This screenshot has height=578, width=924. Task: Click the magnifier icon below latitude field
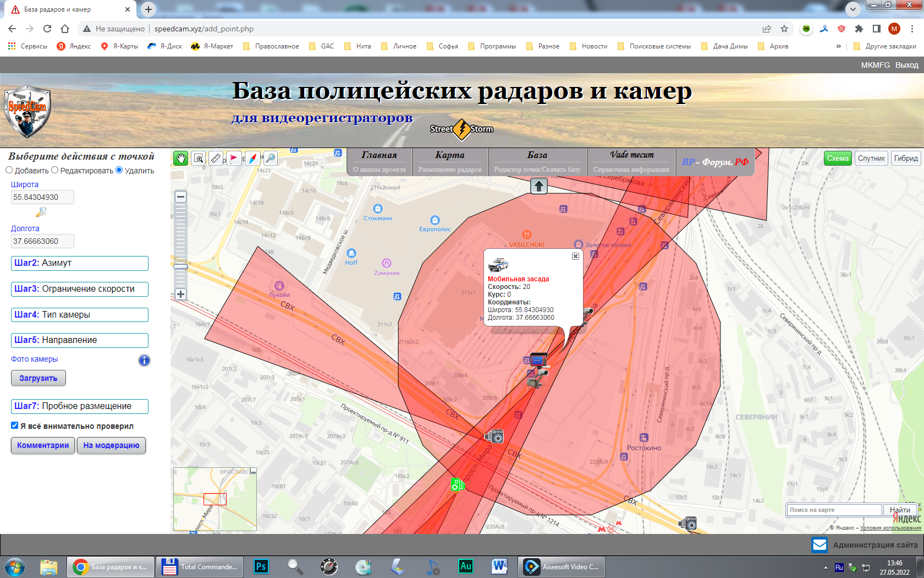click(x=41, y=212)
